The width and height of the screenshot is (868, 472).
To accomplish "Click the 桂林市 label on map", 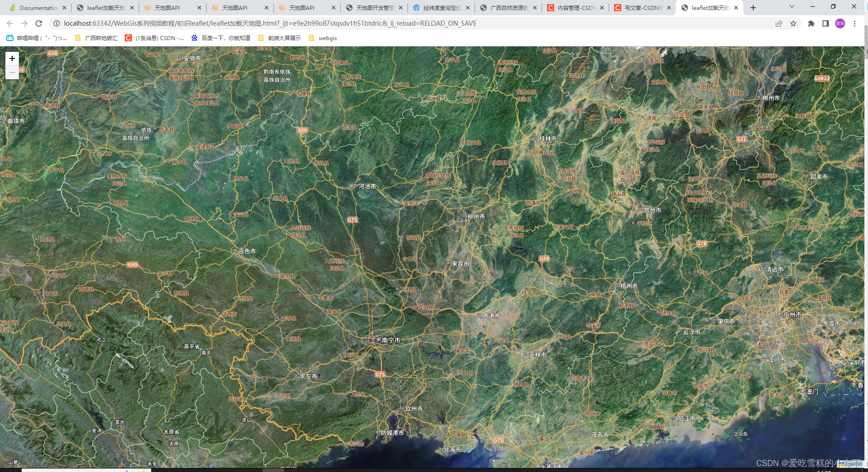I will 548,139.
